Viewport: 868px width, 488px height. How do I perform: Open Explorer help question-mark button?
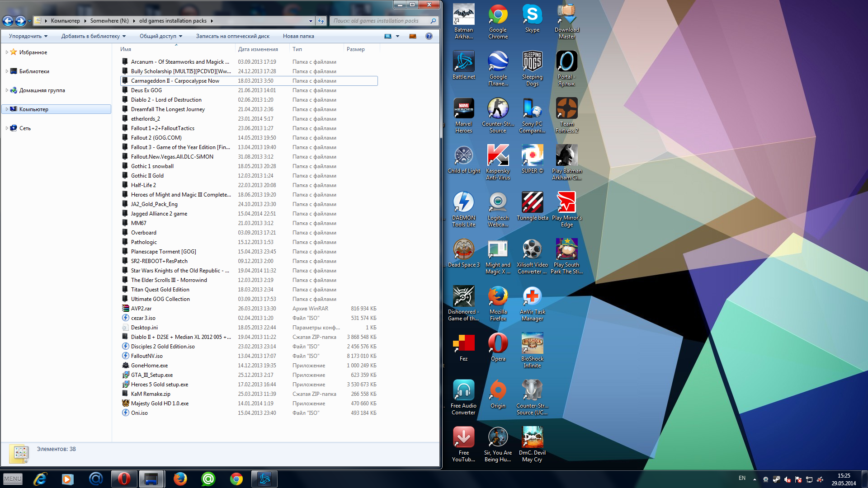pyautogui.click(x=429, y=36)
